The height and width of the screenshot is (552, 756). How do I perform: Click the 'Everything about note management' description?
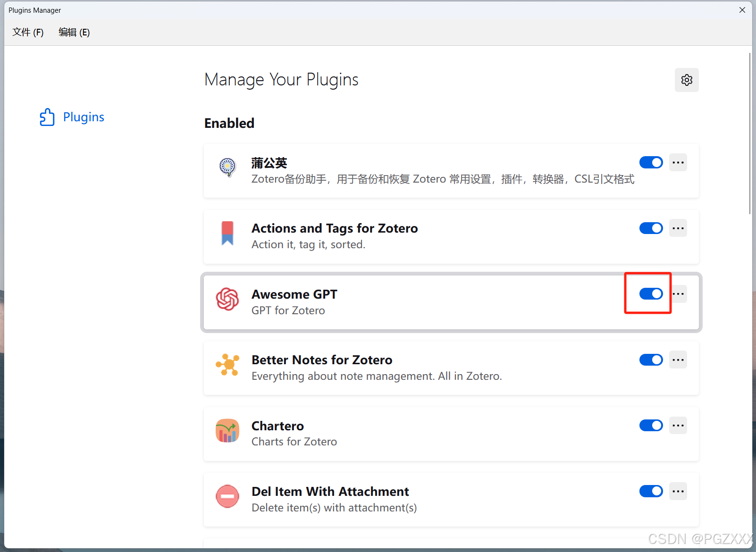[x=377, y=376]
